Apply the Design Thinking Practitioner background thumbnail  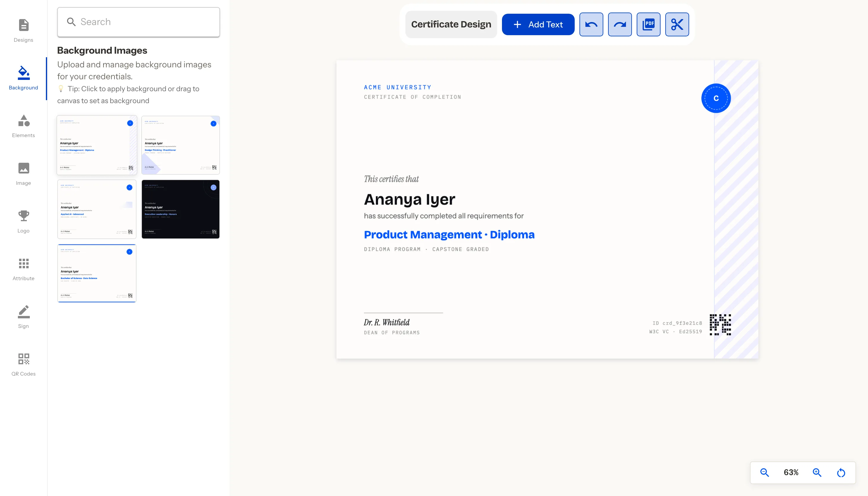pyautogui.click(x=181, y=145)
